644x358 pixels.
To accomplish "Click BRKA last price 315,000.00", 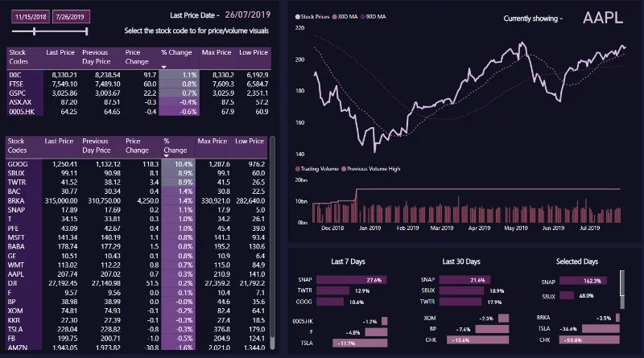I will click(x=61, y=201).
